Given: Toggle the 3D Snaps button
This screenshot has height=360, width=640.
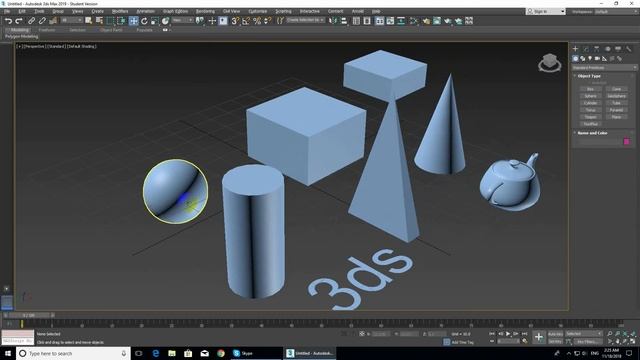Looking at the screenshot, I should tap(235, 21).
